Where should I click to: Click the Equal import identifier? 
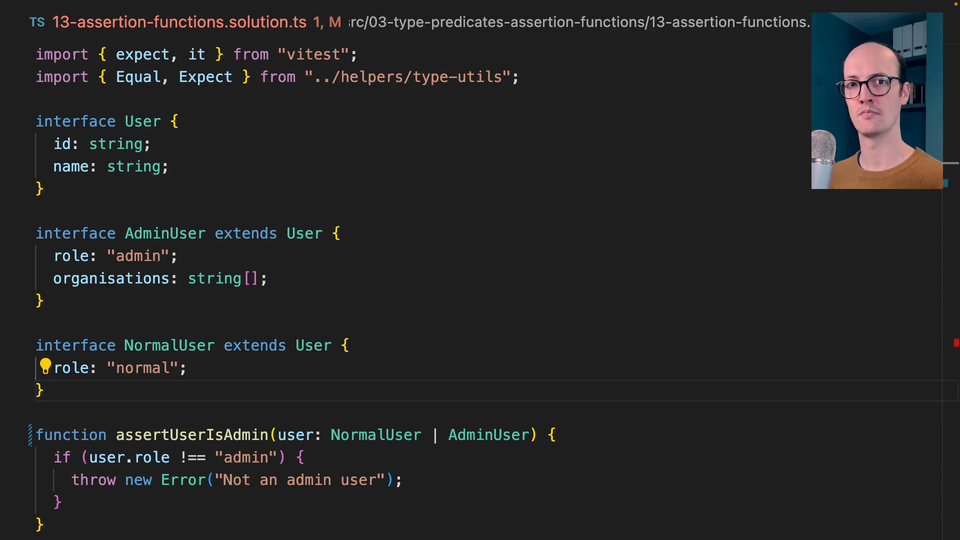point(138,77)
